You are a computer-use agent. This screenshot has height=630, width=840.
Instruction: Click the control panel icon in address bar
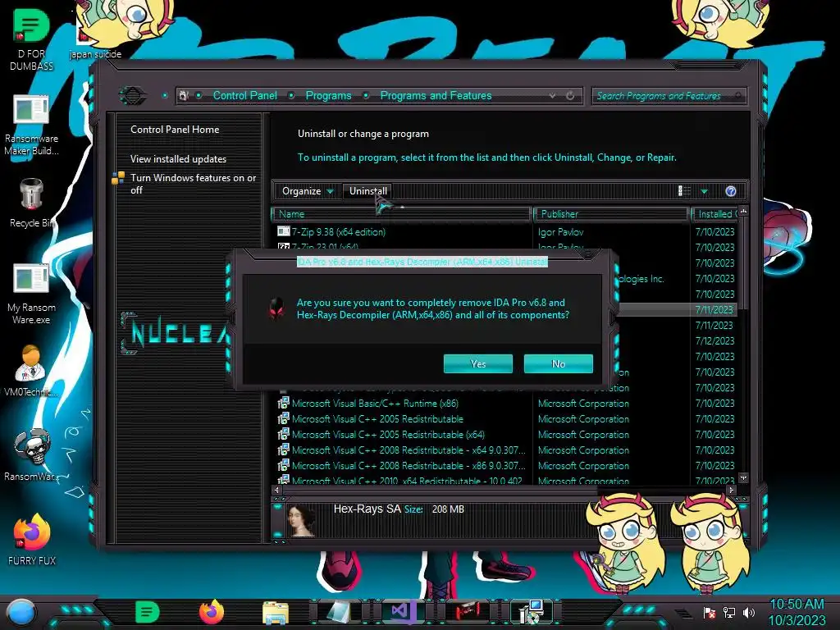click(184, 95)
